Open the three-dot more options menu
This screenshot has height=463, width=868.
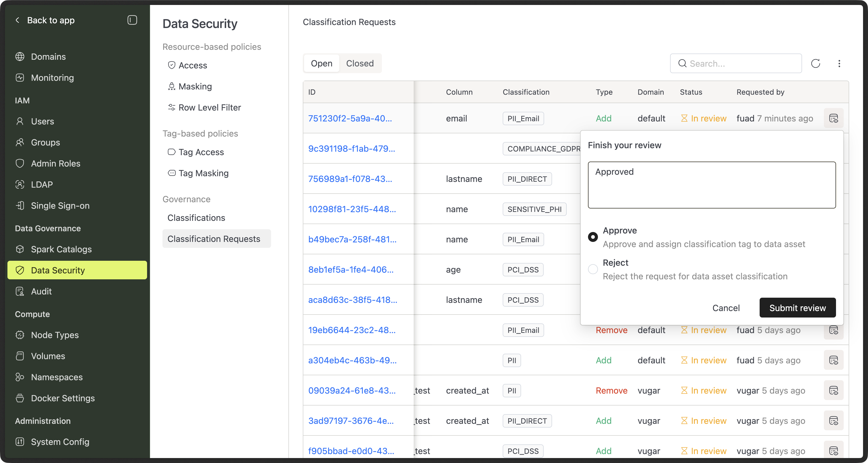(x=839, y=63)
